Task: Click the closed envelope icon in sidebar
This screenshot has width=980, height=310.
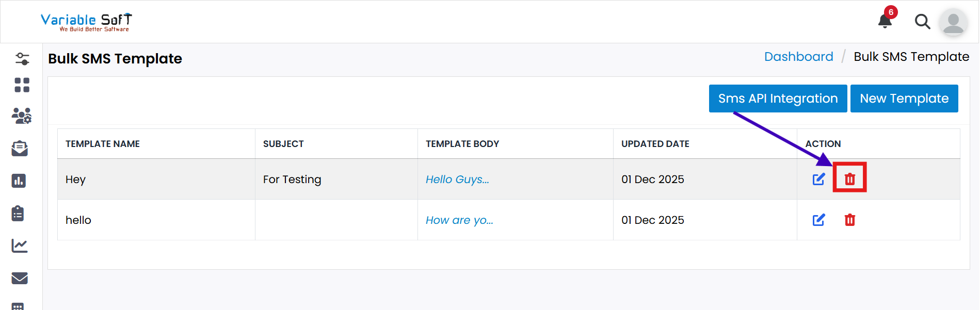Action: point(20,278)
